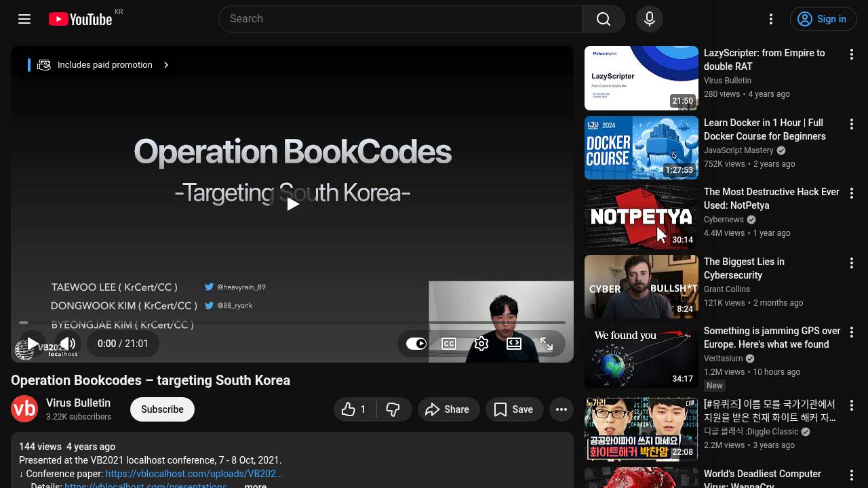Screen dimensions: 868x488
Task: Click the JavaScript Mastery channel name
Action: tap(738, 150)
